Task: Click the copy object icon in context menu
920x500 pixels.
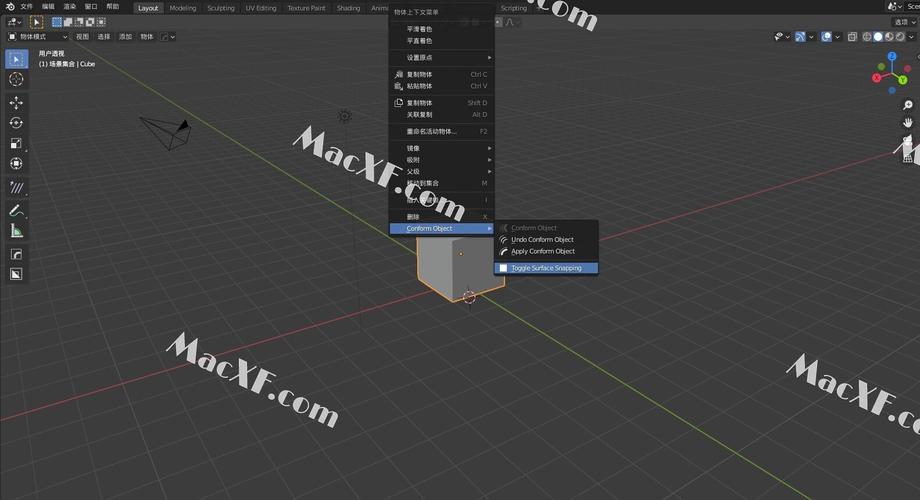Action: (x=398, y=75)
